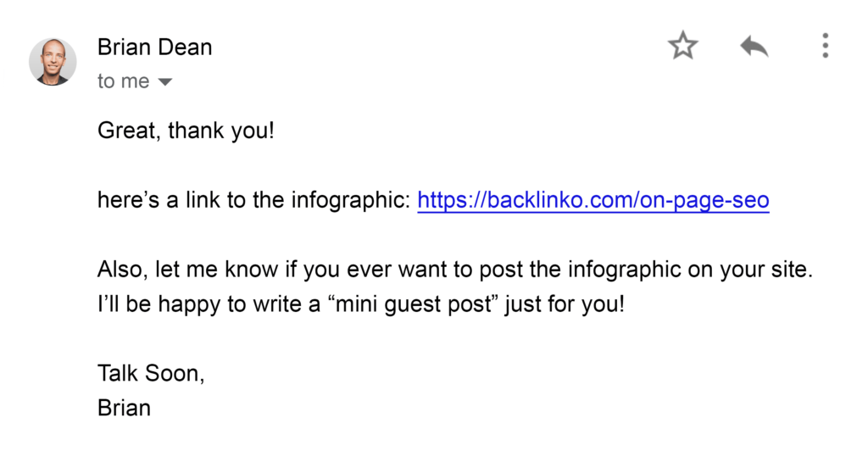Click Brian Dean's profile photo
The width and height of the screenshot is (868, 451).
pyautogui.click(x=53, y=62)
